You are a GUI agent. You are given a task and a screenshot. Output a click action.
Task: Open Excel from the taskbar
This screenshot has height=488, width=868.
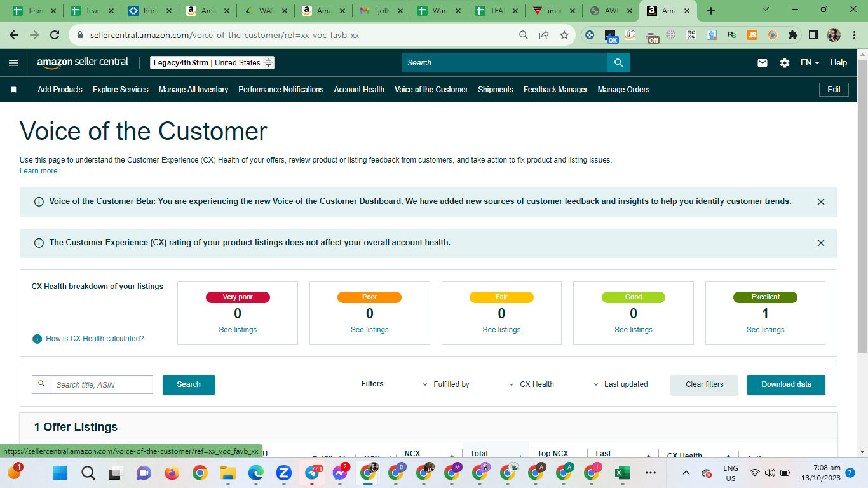[622, 473]
